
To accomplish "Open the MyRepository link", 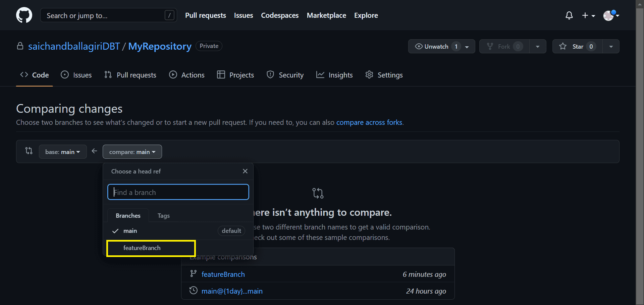I will 160,46.
